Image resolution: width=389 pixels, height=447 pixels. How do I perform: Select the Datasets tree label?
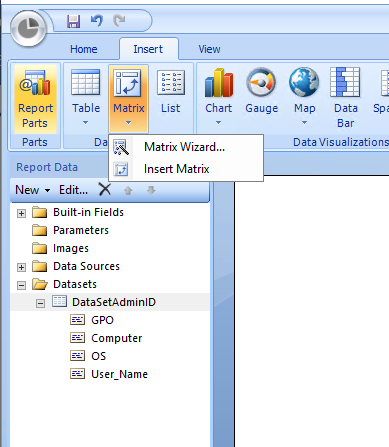coord(75,284)
